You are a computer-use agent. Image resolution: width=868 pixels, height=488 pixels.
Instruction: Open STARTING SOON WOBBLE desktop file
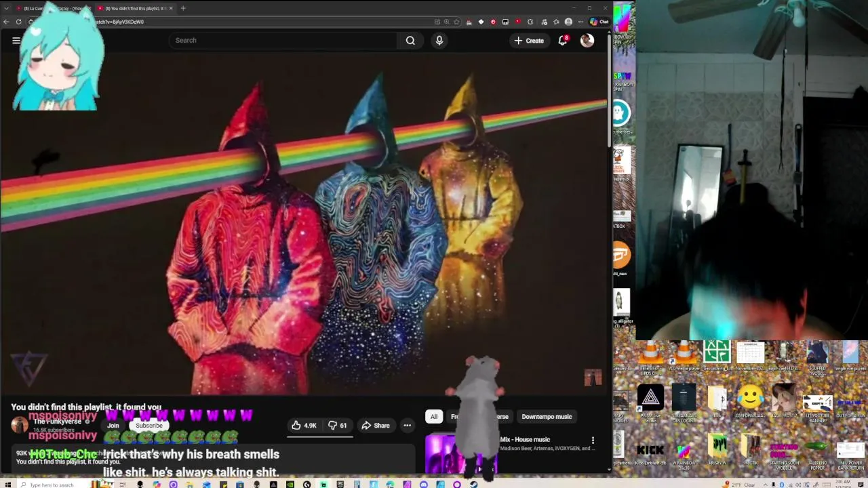[784, 453]
